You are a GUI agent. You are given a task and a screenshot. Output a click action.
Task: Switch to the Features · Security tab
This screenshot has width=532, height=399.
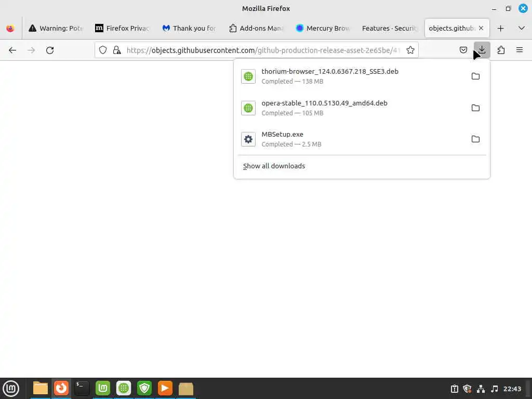tap(390, 28)
